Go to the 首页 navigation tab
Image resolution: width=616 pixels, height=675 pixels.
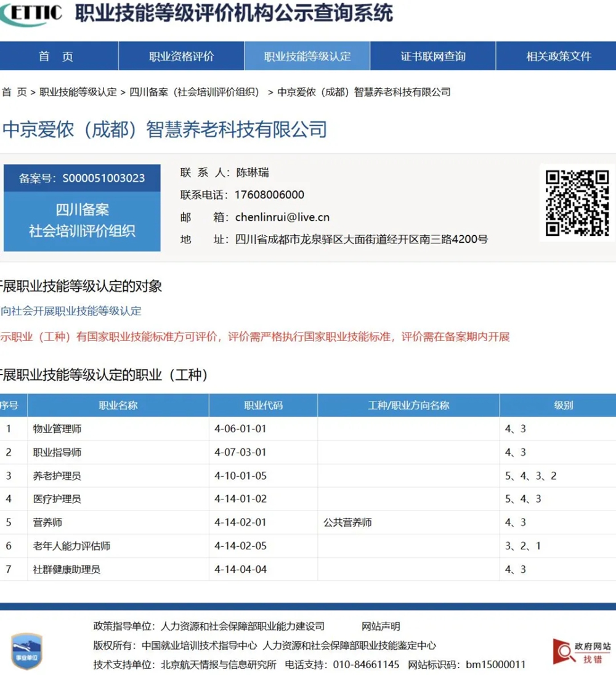(59, 56)
